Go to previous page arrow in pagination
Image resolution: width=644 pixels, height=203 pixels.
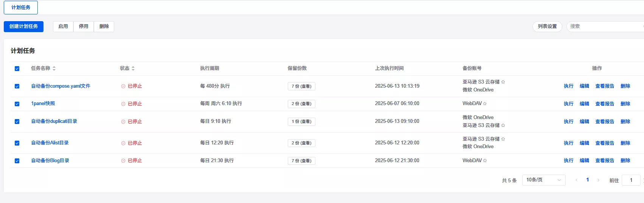tap(576, 180)
